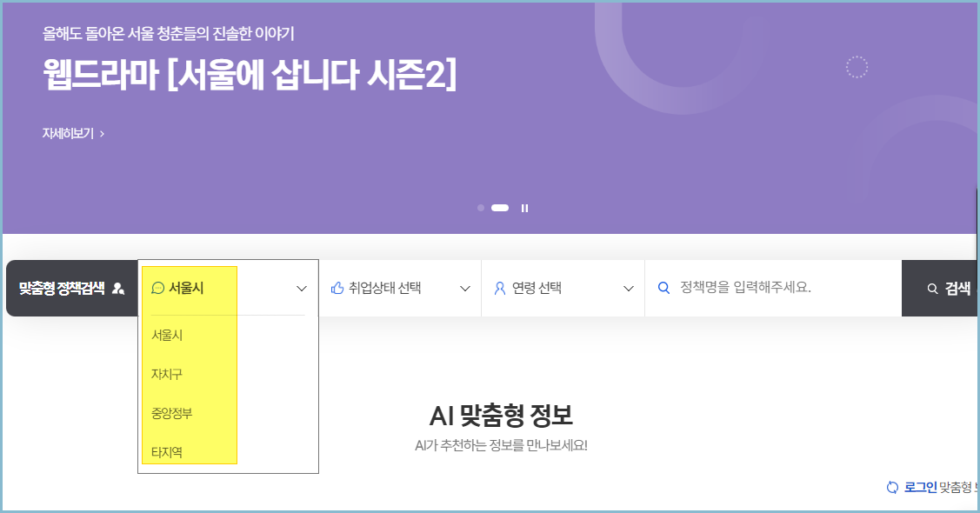This screenshot has height=513, width=980.
Task: Open the 연령 선택 dropdown
Action: 563,288
